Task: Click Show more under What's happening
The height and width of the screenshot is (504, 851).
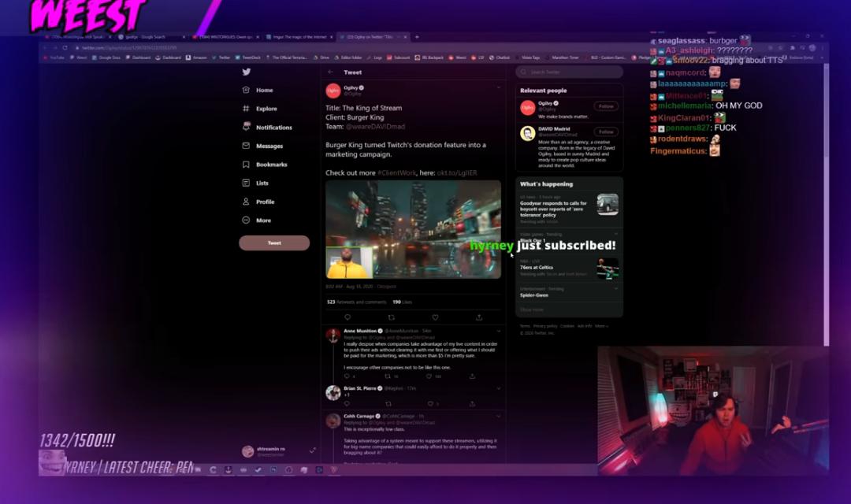Action: click(x=531, y=309)
